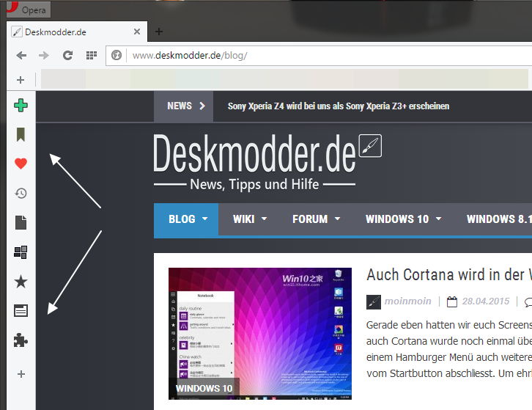532x410 pixels.
Task: Add a page to the bookmarks bar
Action: [21, 80]
